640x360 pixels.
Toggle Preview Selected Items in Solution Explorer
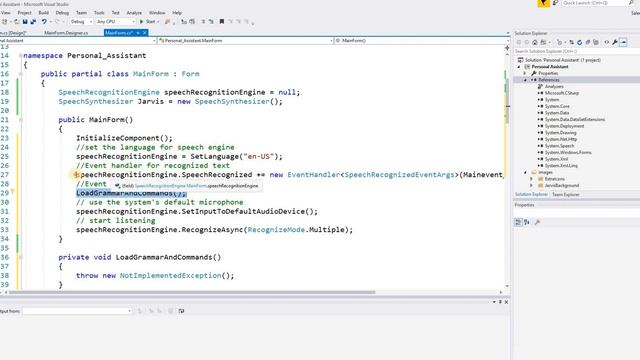coord(623,42)
